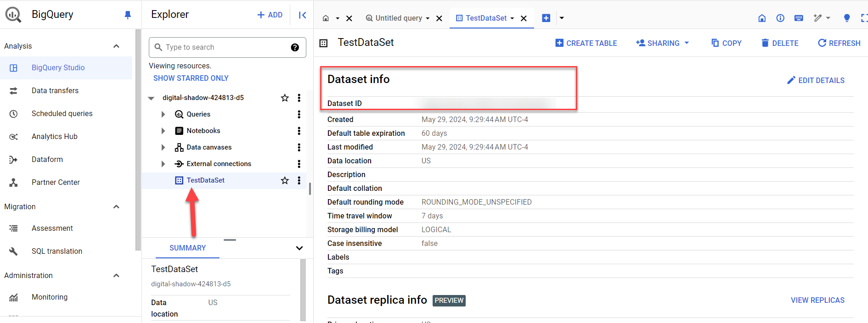Collapse the summary panel with the chevron

[x=299, y=248]
